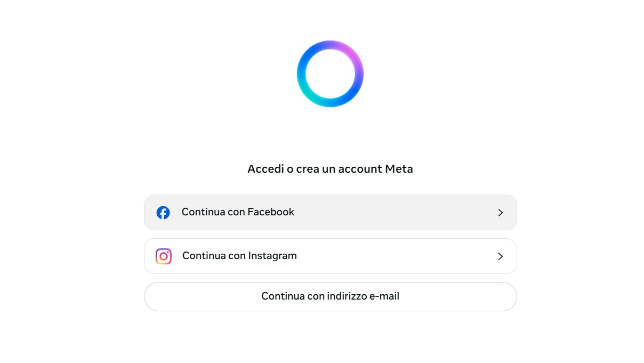Screen dimensions: 644x363
Task: Continue with Instagram login button
Action: [x=330, y=256]
